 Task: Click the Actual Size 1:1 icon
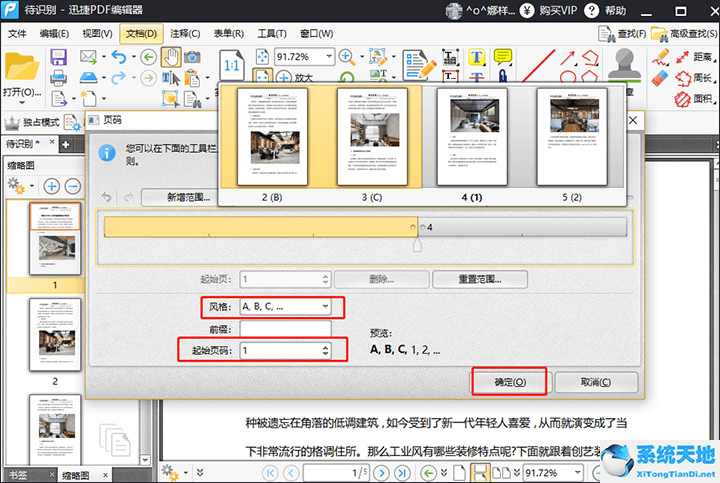click(x=232, y=65)
